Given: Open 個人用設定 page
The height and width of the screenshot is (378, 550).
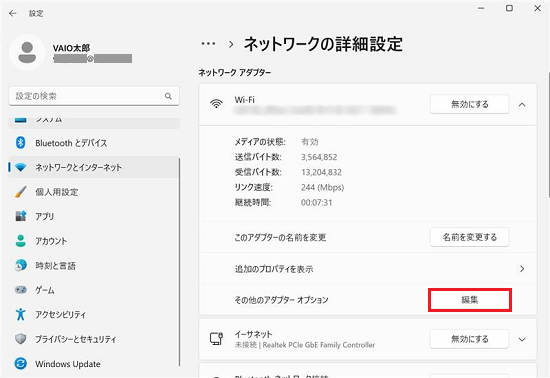Looking at the screenshot, I should coord(94,192).
